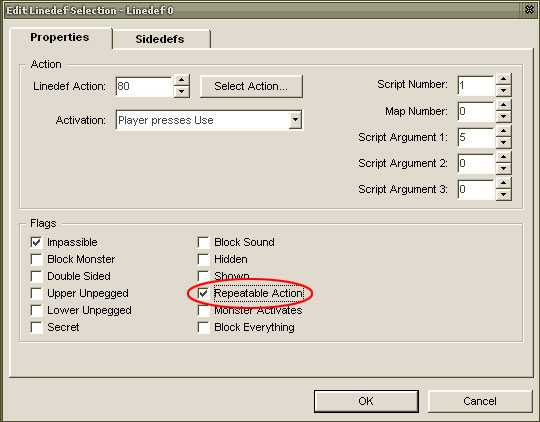The height and width of the screenshot is (422, 540).
Task: Open the Activation dropdown list
Action: pyautogui.click(x=295, y=120)
